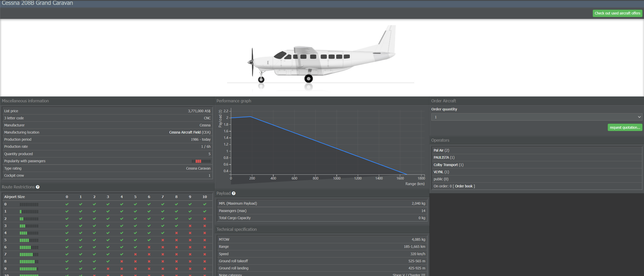The width and height of the screenshot is (644, 276).
Task: Click the Type rating Cessna Caravan value
Action: (x=198, y=168)
